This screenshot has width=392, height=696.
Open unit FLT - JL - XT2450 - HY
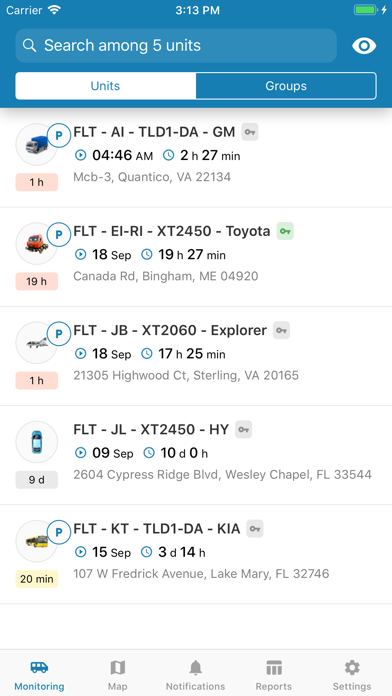[196, 455]
